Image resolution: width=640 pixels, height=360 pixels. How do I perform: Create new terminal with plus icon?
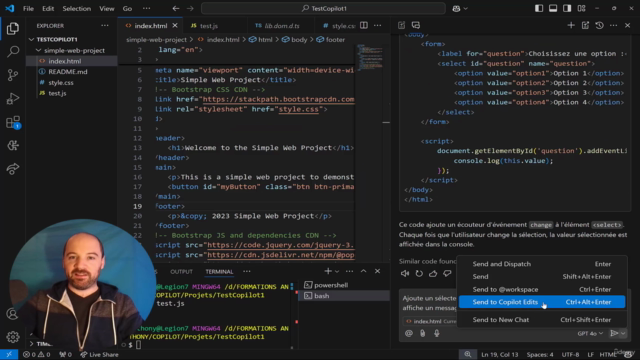pos(327,271)
